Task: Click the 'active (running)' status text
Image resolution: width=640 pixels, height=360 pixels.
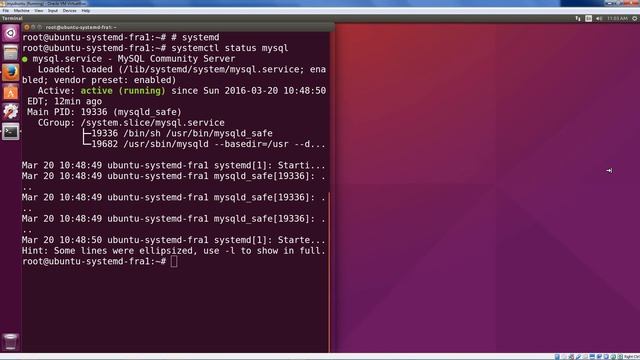Action: click(x=123, y=91)
